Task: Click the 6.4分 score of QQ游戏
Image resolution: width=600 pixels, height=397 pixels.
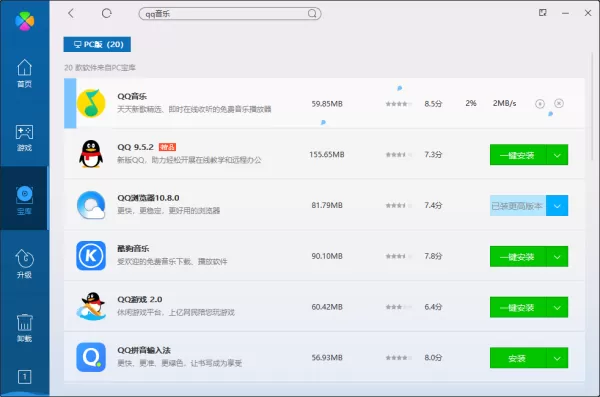Action: 433,307
